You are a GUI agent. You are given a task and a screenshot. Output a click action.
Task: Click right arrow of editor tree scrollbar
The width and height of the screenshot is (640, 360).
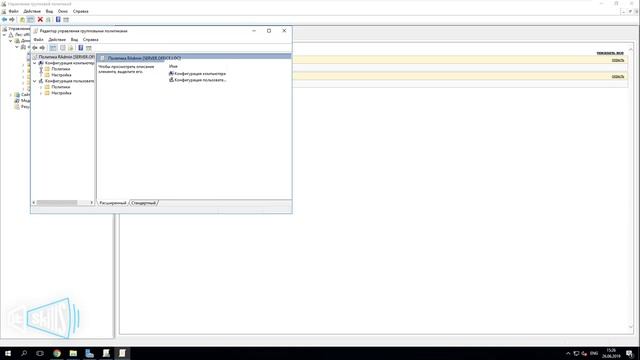pyautogui.click(x=92, y=202)
